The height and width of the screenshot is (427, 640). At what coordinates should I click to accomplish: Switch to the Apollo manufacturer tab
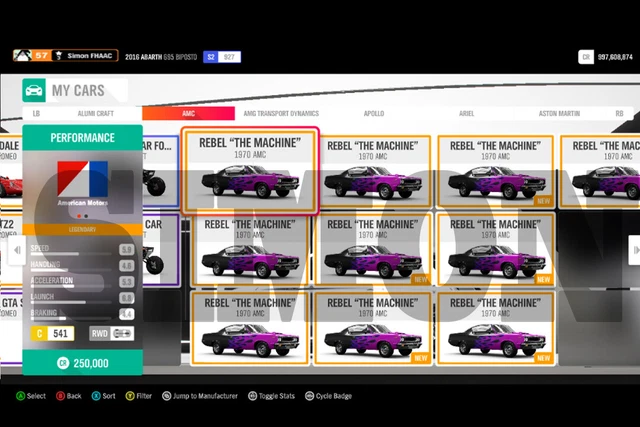pos(374,113)
